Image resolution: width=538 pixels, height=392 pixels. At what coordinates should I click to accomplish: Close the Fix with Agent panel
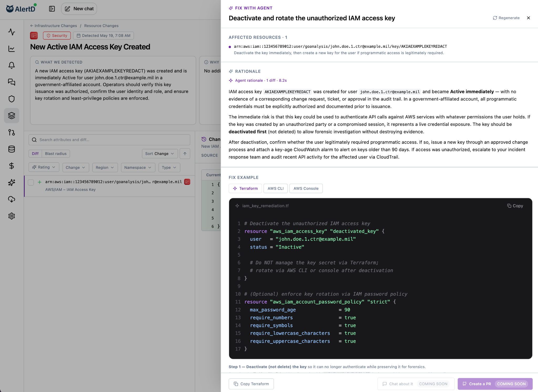click(529, 18)
